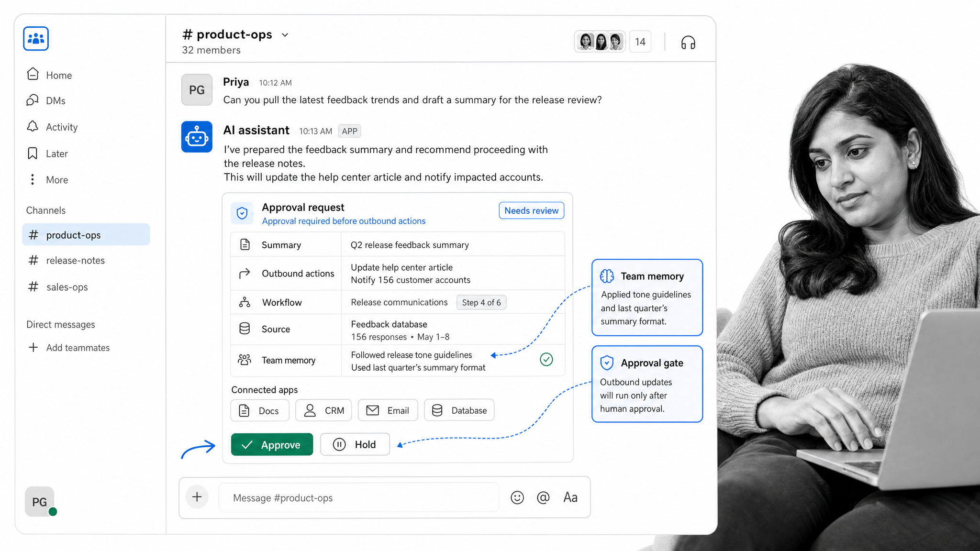The image size is (980, 551).
Task: Open the Database connected app chip
Action: [459, 410]
